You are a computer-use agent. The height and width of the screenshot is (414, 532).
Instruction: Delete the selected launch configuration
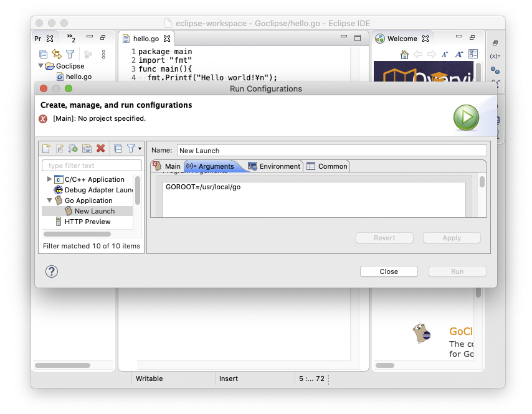100,149
